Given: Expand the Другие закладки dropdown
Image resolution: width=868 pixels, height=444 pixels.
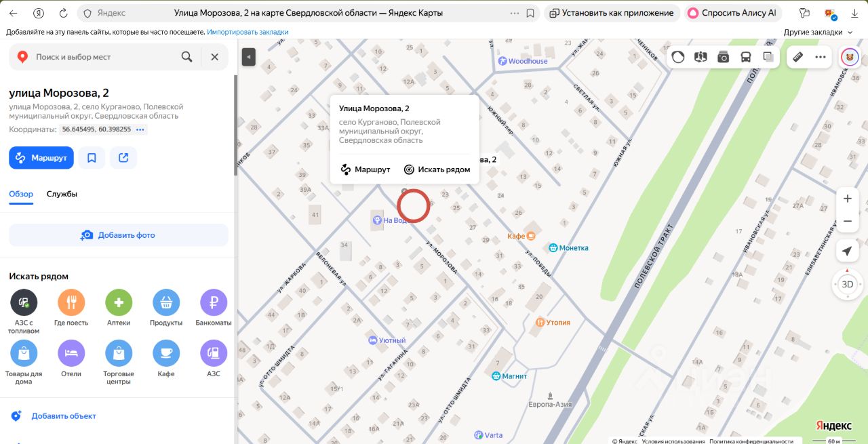Looking at the screenshot, I should click(818, 32).
